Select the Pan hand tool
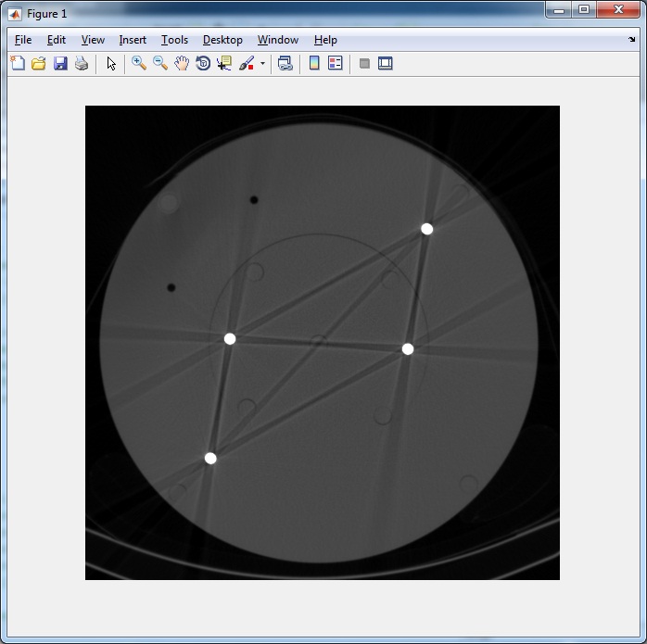The image size is (647, 644). 182,64
